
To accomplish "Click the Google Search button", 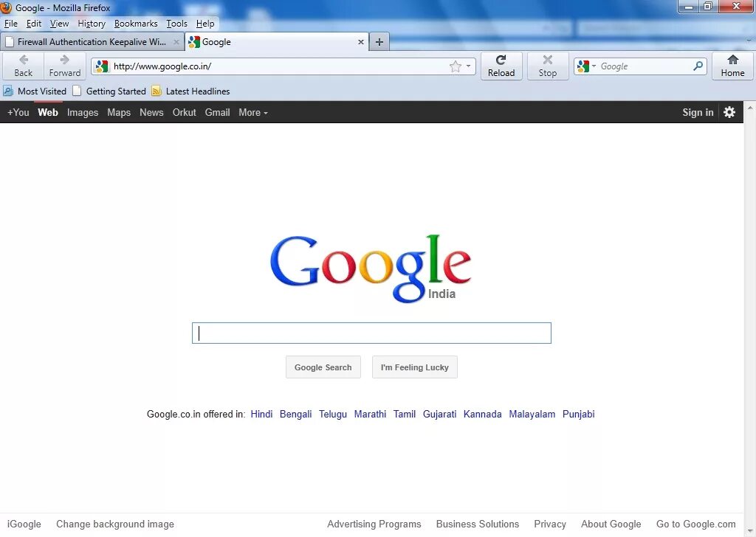I will [x=323, y=367].
